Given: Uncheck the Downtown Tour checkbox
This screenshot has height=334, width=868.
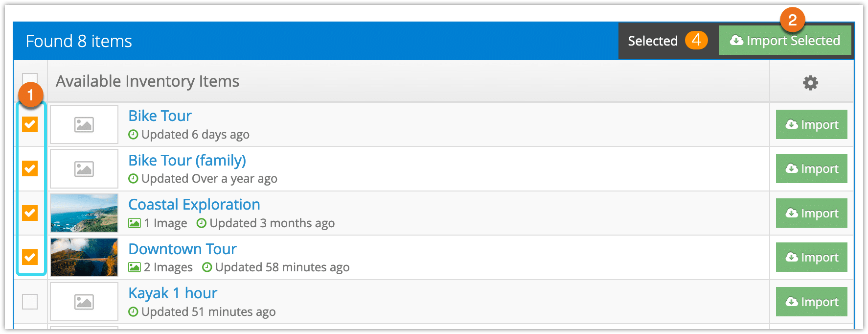Looking at the screenshot, I should pos(30,257).
